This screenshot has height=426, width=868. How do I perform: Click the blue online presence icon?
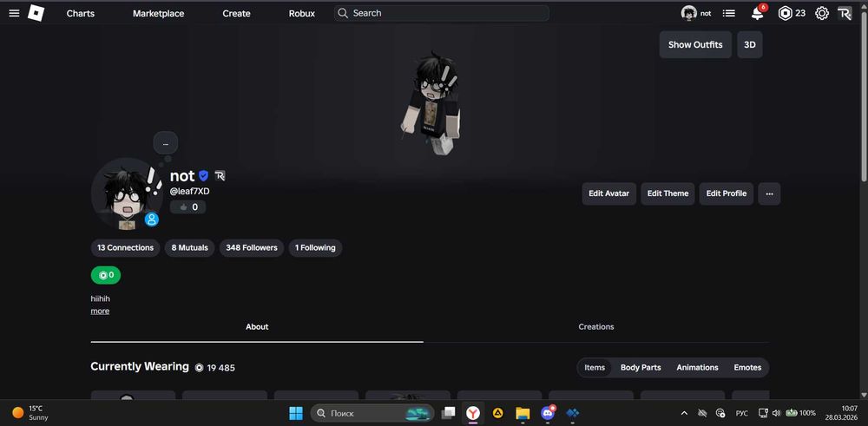pos(152,220)
